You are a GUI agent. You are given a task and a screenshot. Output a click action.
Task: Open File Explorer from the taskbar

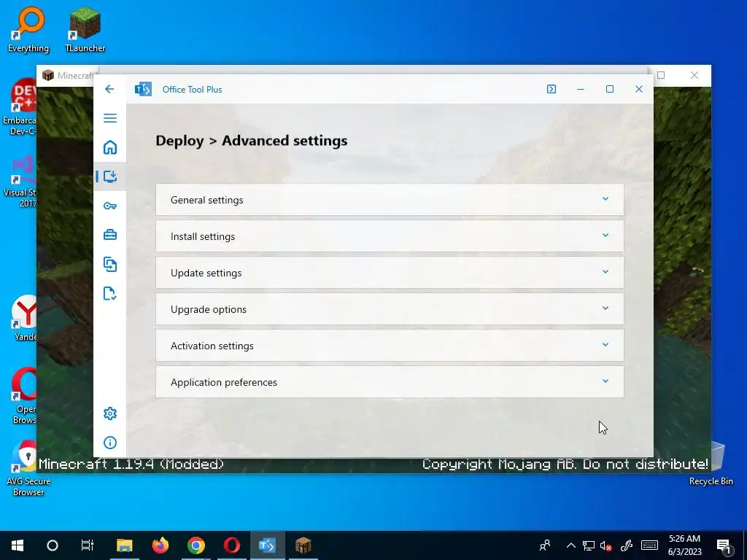(x=124, y=545)
